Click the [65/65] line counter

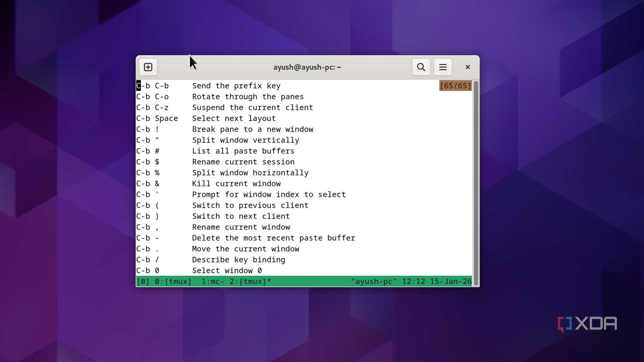[x=456, y=86]
